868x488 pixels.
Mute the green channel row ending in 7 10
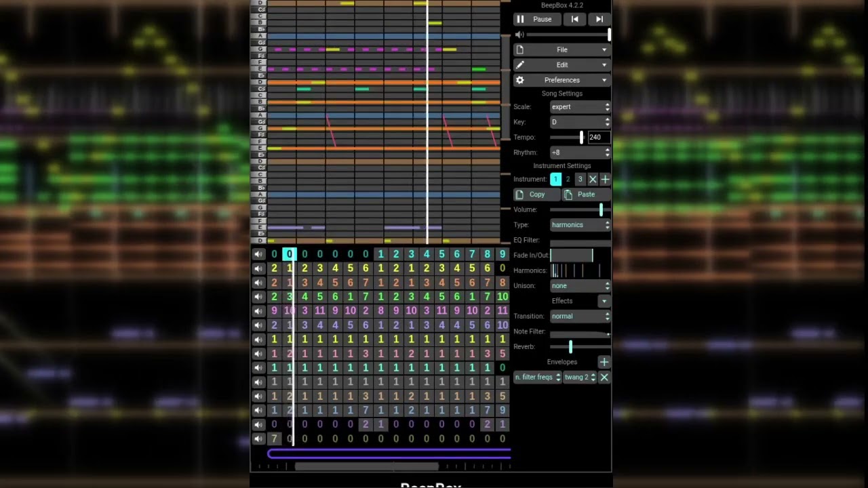coord(258,297)
